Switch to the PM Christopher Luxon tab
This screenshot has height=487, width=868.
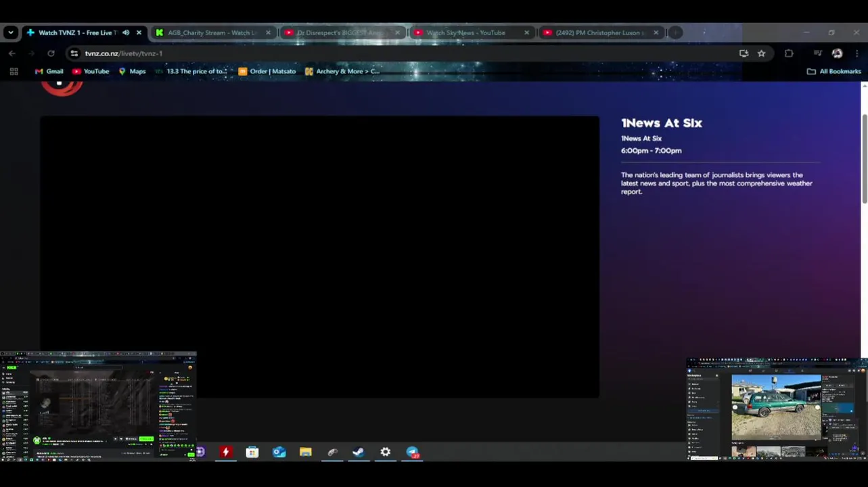(601, 32)
